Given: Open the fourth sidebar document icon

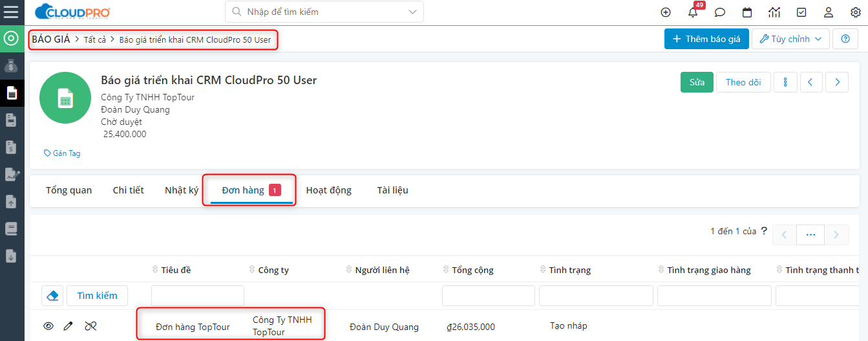Looking at the screenshot, I should (11, 120).
